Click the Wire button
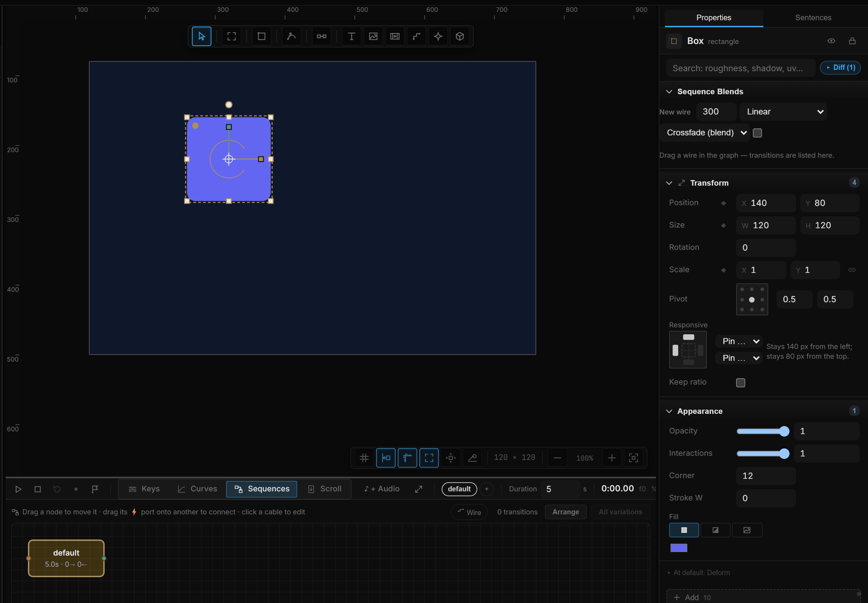This screenshot has width=868, height=603. pos(469,512)
